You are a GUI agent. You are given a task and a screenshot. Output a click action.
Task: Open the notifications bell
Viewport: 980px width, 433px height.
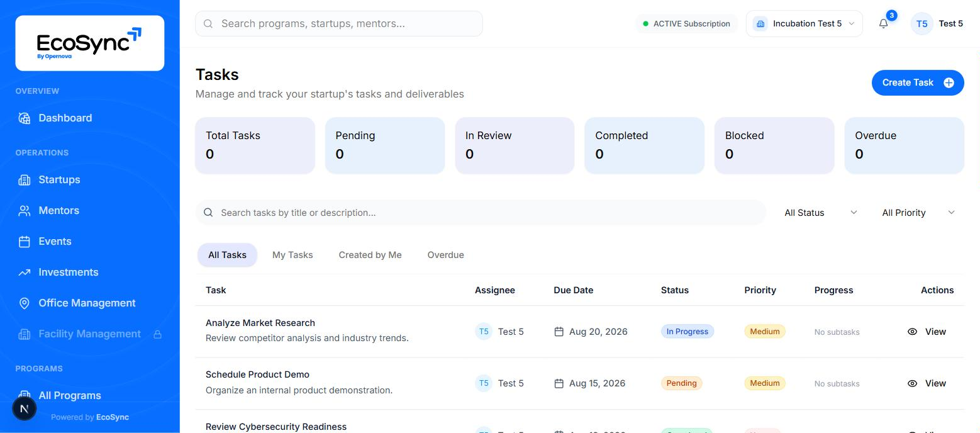tap(884, 24)
